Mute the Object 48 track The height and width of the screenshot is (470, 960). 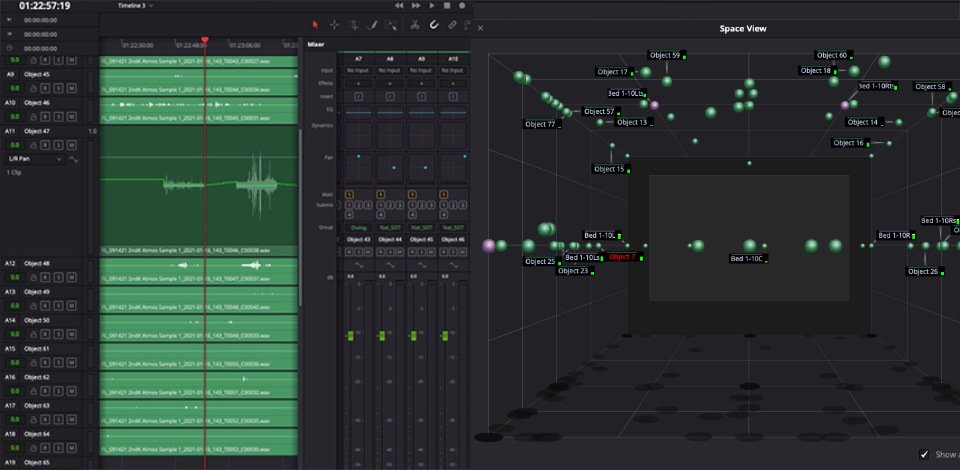(x=72, y=277)
